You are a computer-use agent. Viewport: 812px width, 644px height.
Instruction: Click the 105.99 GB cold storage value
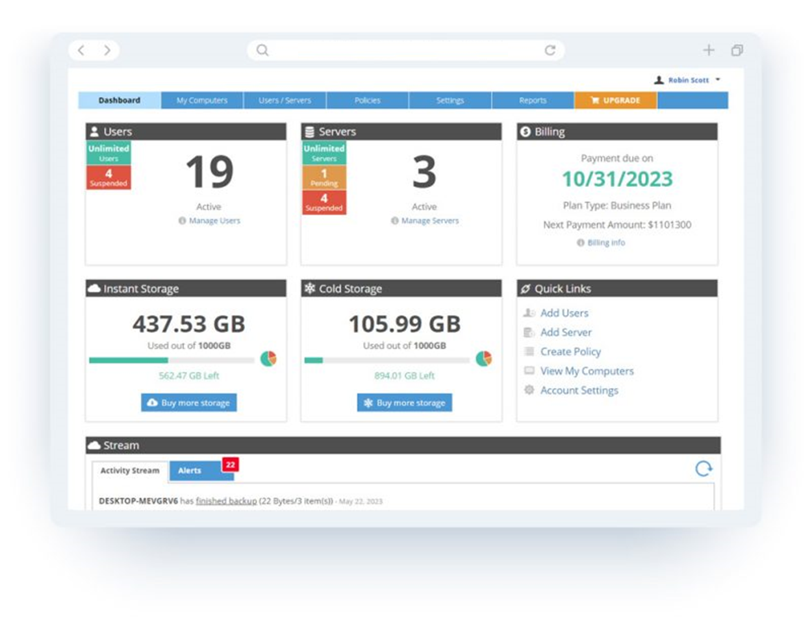click(x=405, y=324)
